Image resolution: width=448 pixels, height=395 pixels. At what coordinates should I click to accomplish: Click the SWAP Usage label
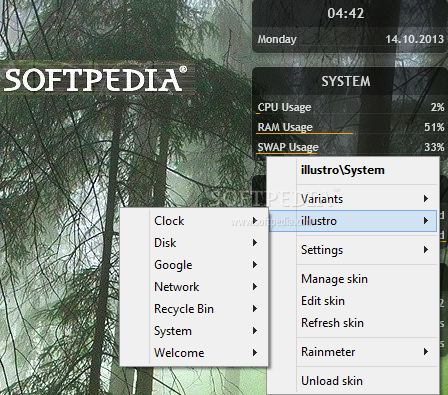[x=288, y=147]
